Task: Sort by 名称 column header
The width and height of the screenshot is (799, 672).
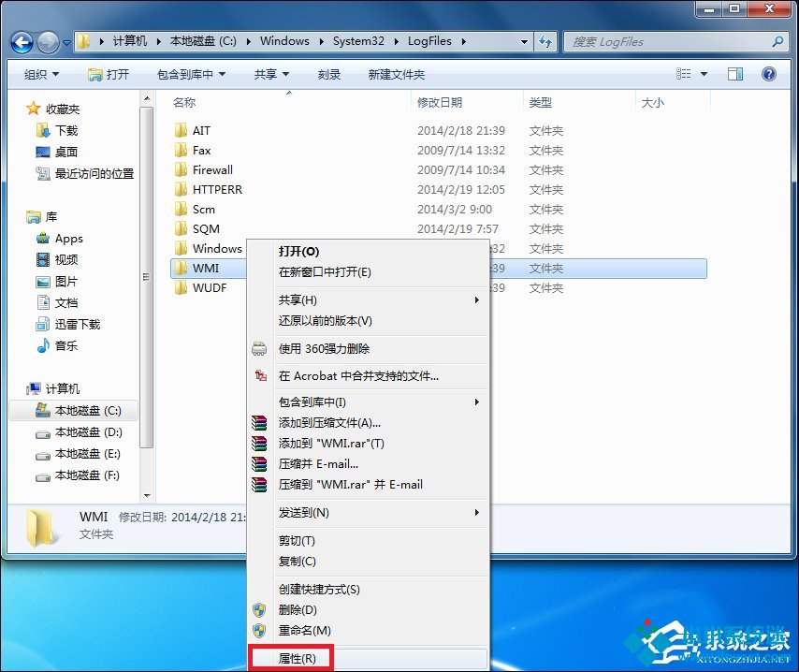Action: (184, 102)
